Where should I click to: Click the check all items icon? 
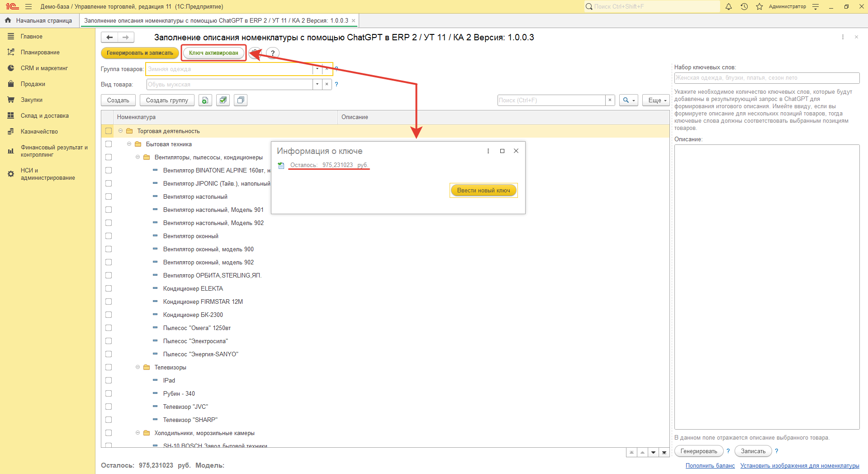pyautogui.click(x=223, y=101)
